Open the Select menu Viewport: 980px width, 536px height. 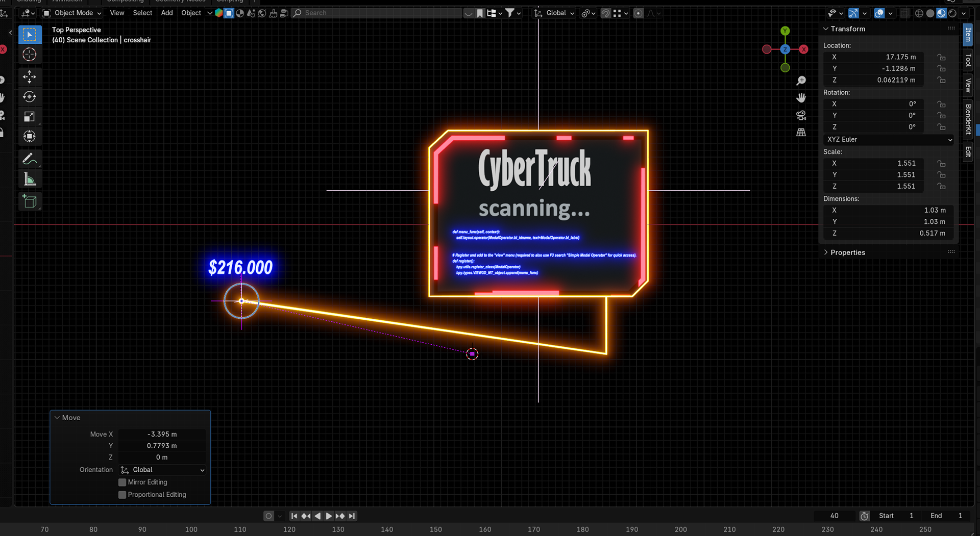(x=142, y=13)
